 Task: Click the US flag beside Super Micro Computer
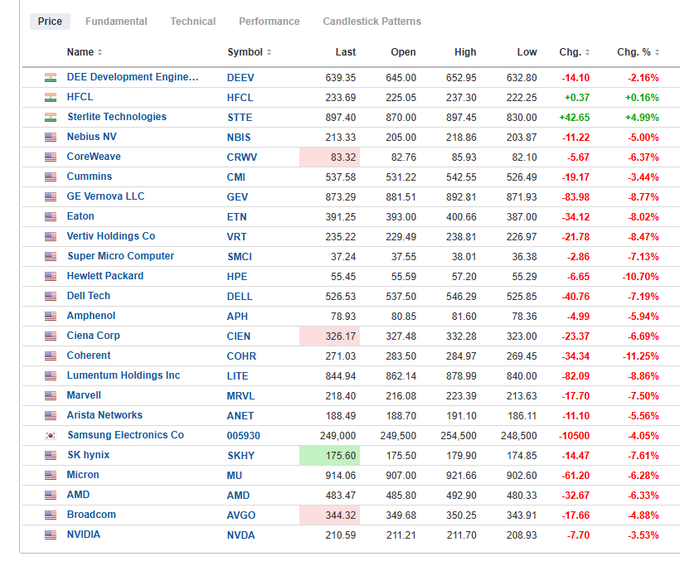(x=51, y=257)
